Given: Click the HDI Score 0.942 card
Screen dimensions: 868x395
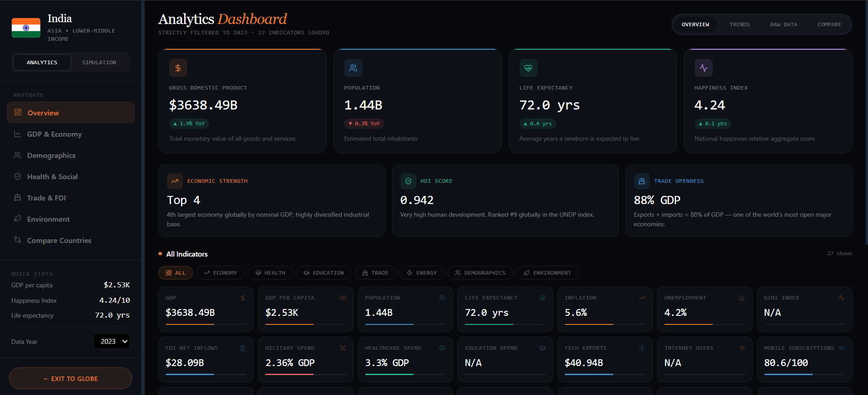Looking at the screenshot, I should pos(505,200).
